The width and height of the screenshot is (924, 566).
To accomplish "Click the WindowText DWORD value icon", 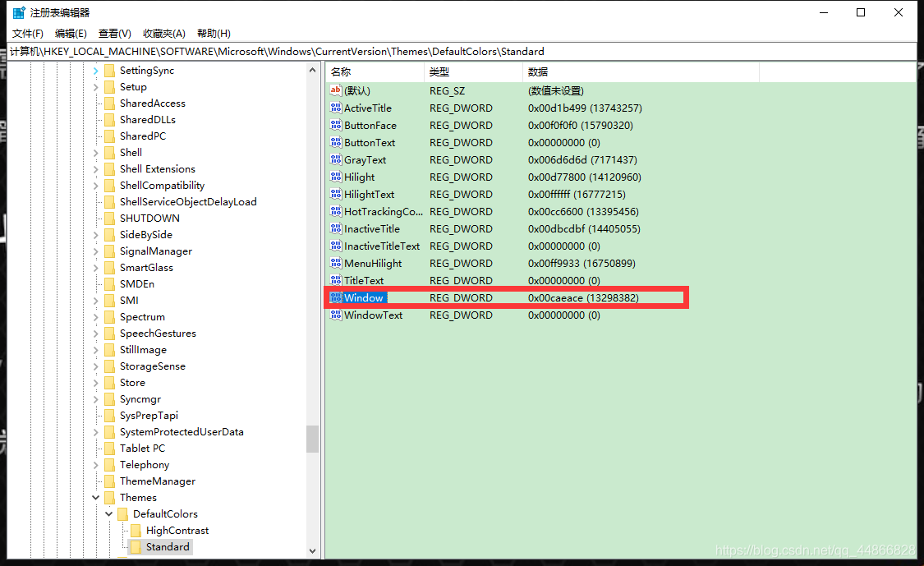I will point(336,315).
